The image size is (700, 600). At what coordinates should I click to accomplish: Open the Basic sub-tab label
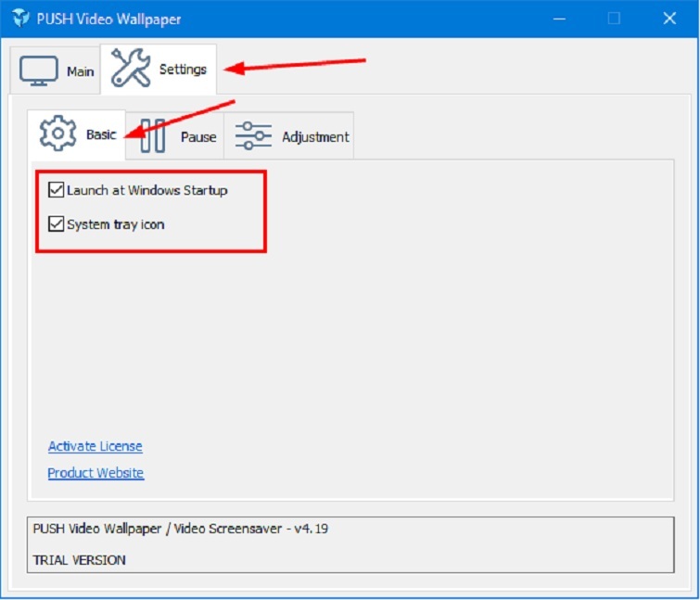[x=101, y=134]
